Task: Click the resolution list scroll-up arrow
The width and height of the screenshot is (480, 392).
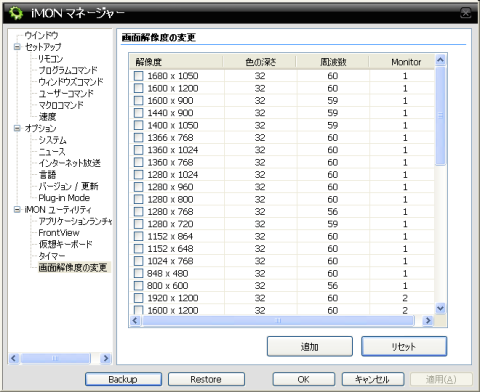Action: (440, 60)
